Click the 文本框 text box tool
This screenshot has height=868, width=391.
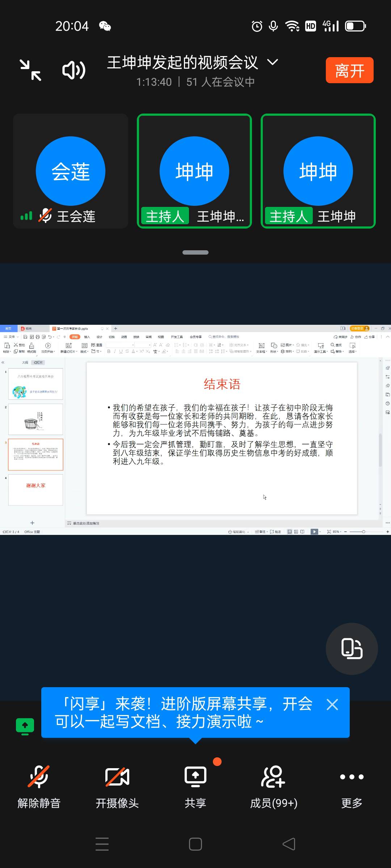261,348
